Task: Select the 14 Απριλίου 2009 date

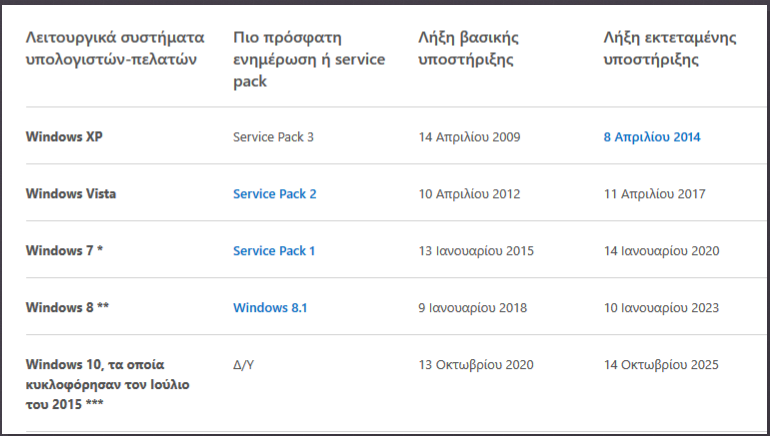Action: pyautogui.click(x=469, y=136)
